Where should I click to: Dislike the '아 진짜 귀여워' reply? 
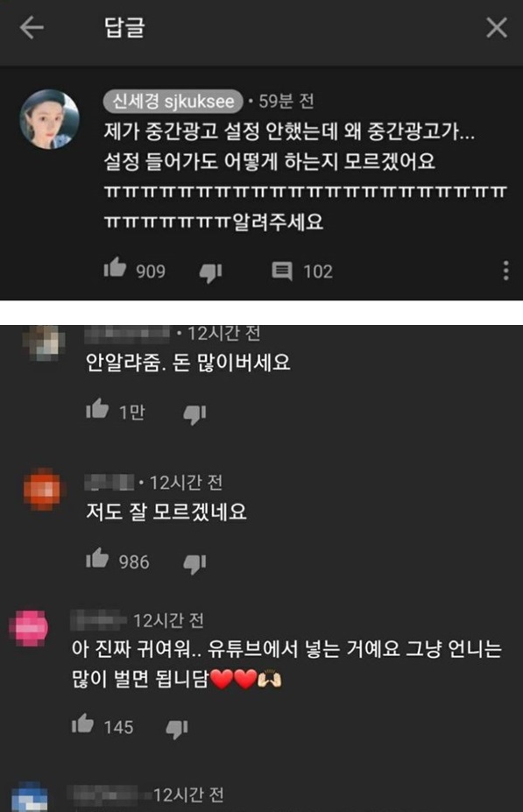[x=177, y=729]
